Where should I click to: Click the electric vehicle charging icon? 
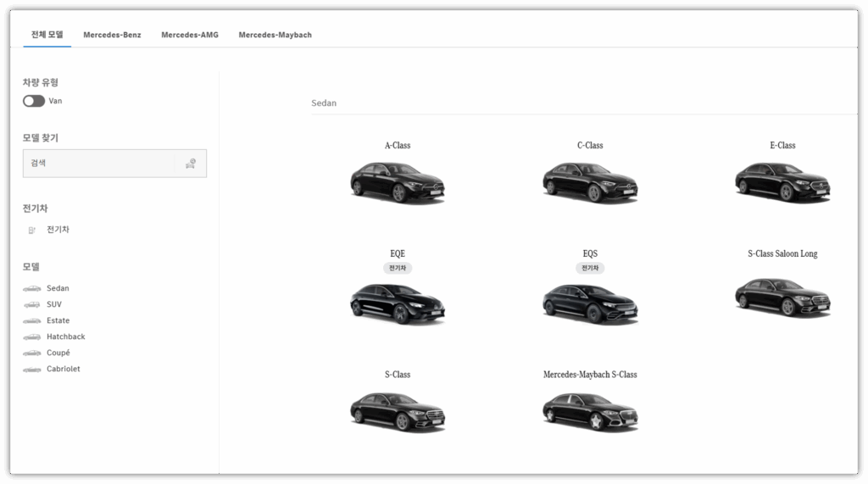pyautogui.click(x=32, y=230)
